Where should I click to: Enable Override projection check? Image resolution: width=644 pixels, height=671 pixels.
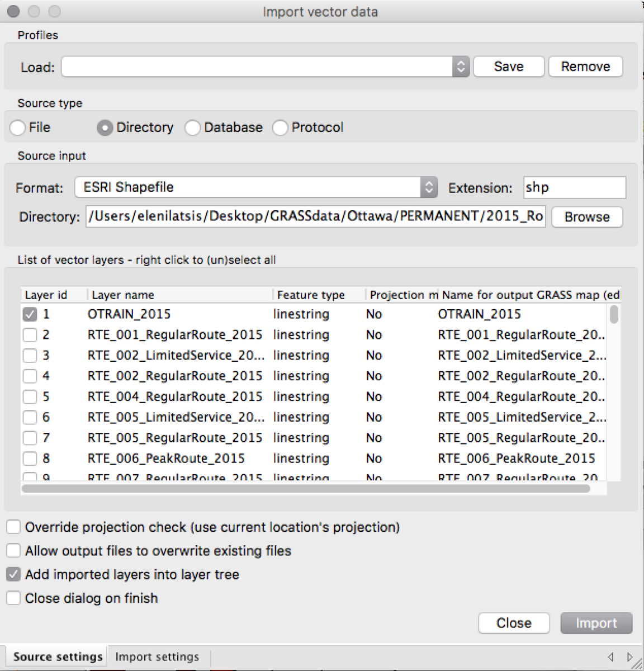[13, 526]
